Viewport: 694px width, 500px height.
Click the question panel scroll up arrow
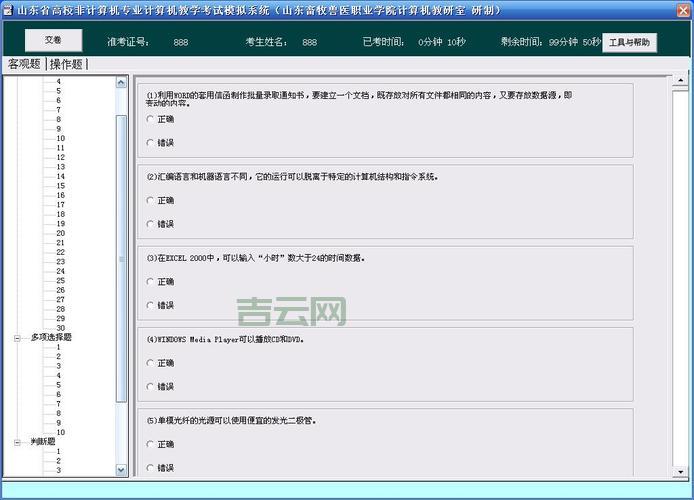click(680, 80)
